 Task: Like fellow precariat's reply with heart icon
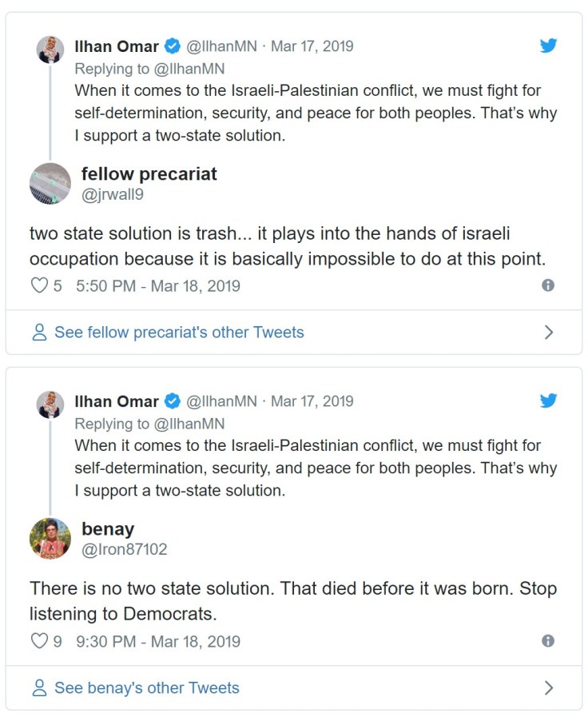click(39, 285)
